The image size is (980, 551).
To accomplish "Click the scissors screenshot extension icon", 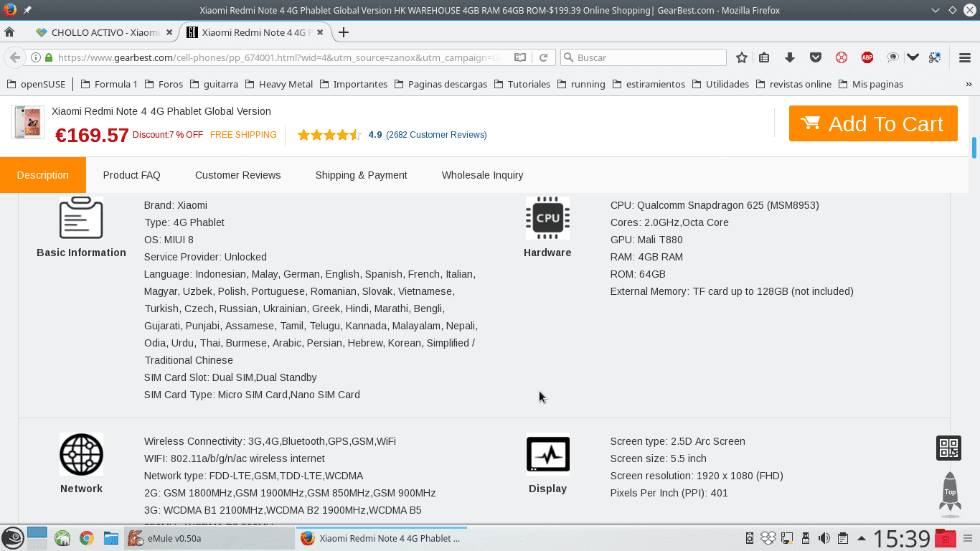I will click(935, 57).
